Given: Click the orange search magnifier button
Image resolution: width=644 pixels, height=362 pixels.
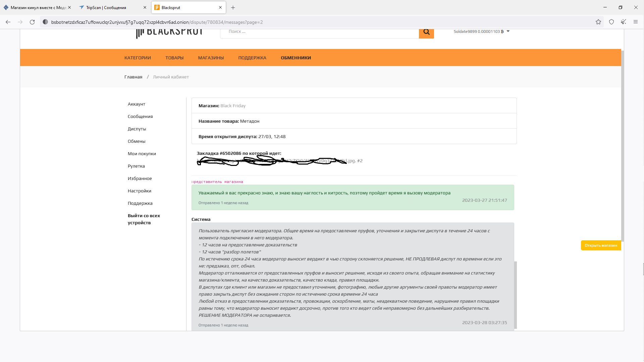Looking at the screenshot, I should point(426,32).
